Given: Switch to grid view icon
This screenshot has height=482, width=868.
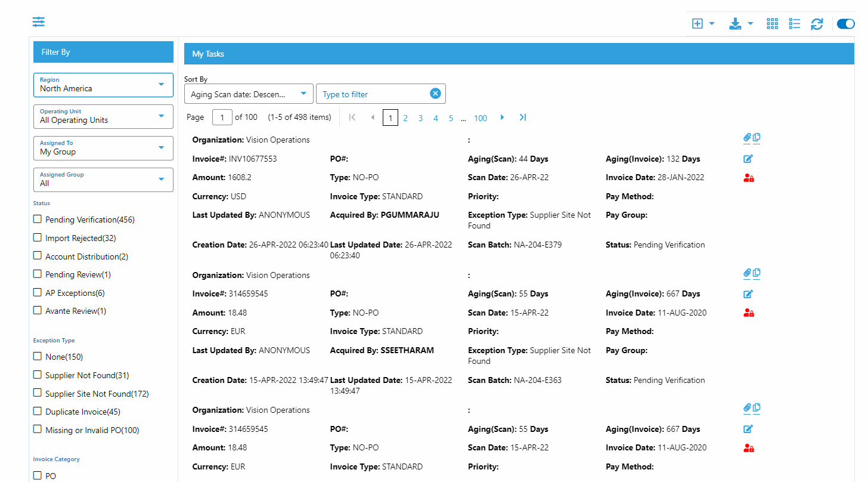Looking at the screenshot, I should coord(772,24).
